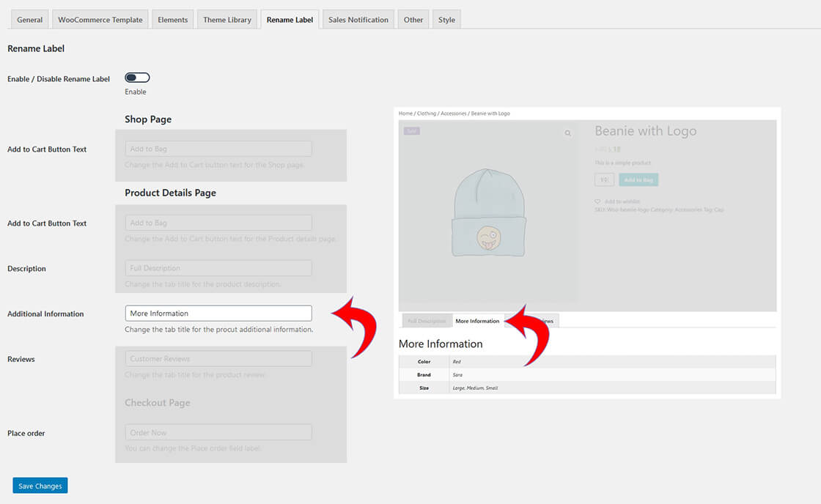Select Full Description tab in preview
This screenshot has width=821, height=504.
[x=427, y=321]
